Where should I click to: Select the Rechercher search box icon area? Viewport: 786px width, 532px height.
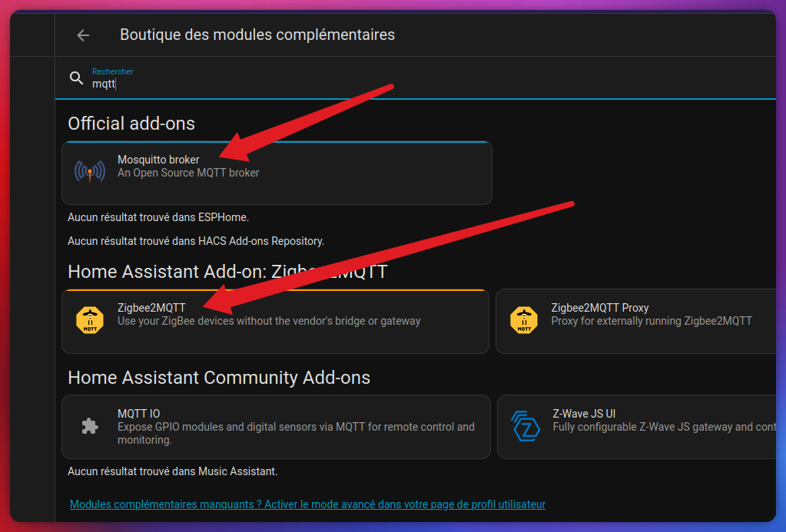coord(75,78)
